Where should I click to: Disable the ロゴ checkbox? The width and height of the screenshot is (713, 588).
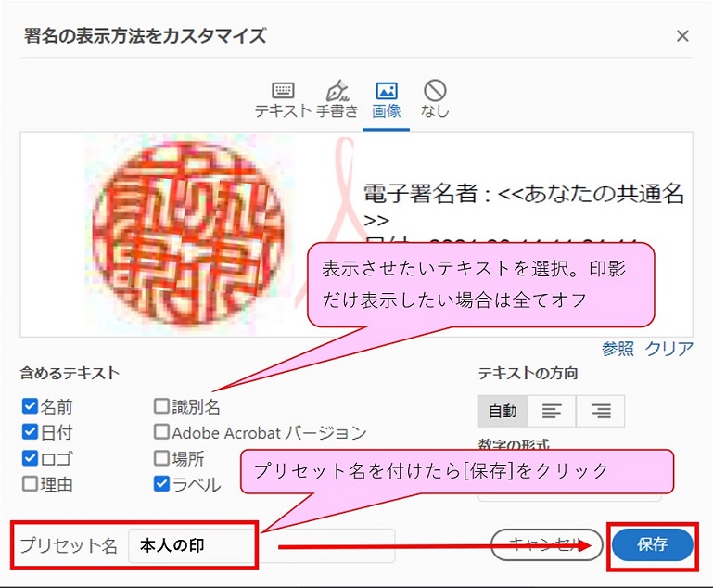[30, 458]
